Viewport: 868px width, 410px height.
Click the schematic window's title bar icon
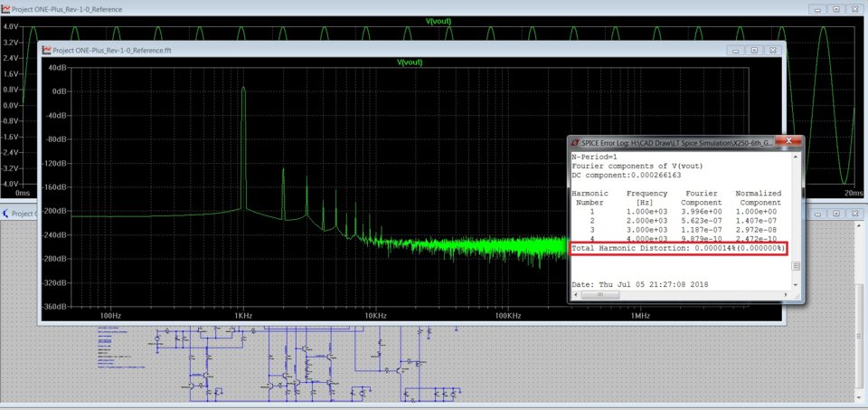click(x=5, y=214)
